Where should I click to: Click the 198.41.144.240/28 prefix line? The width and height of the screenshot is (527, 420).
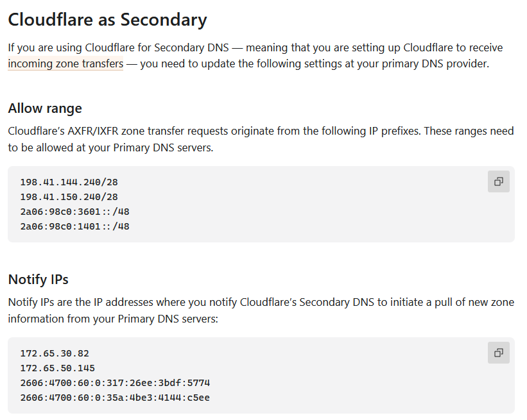(69, 182)
